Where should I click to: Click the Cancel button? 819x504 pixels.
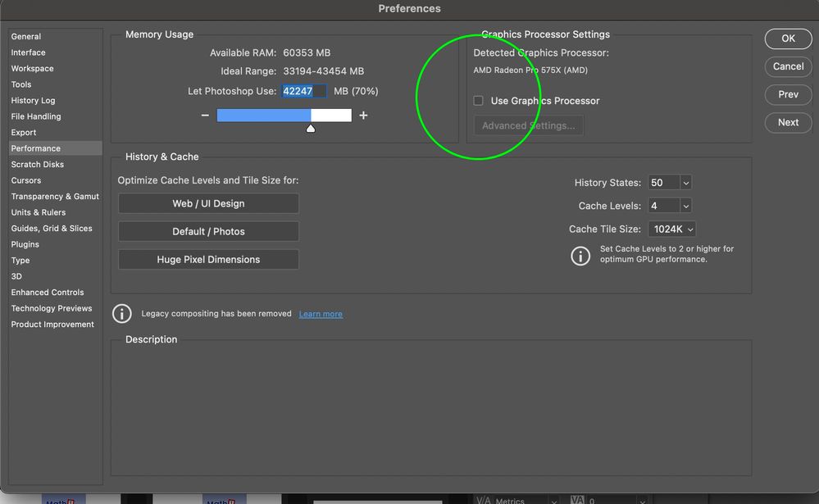point(788,66)
